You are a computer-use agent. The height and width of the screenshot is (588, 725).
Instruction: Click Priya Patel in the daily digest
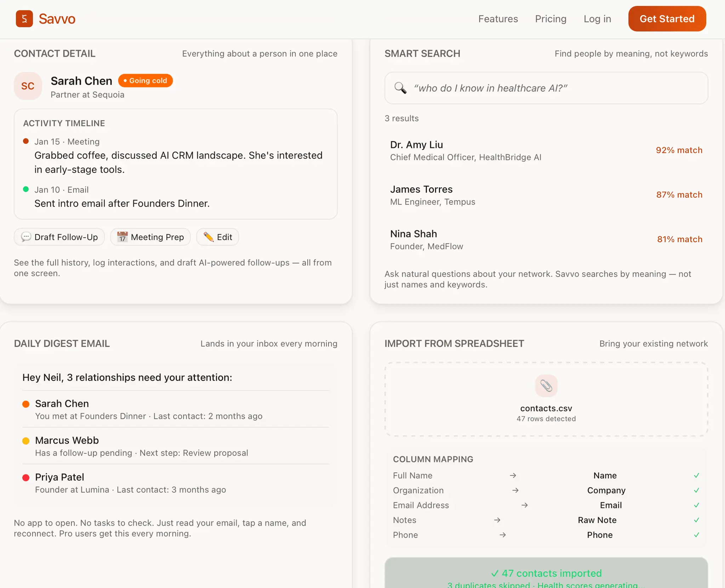pyautogui.click(x=59, y=477)
